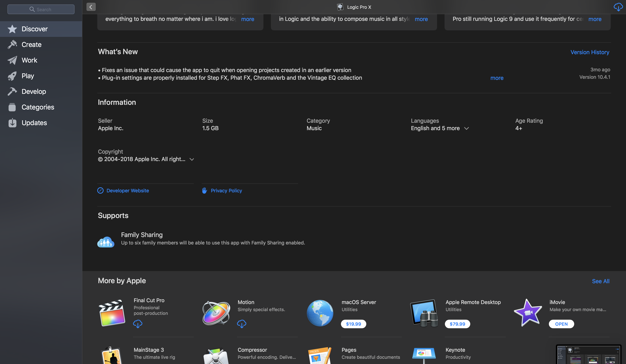Open the Updates section
Image resolution: width=626 pixels, height=364 pixels.
(x=41, y=123)
